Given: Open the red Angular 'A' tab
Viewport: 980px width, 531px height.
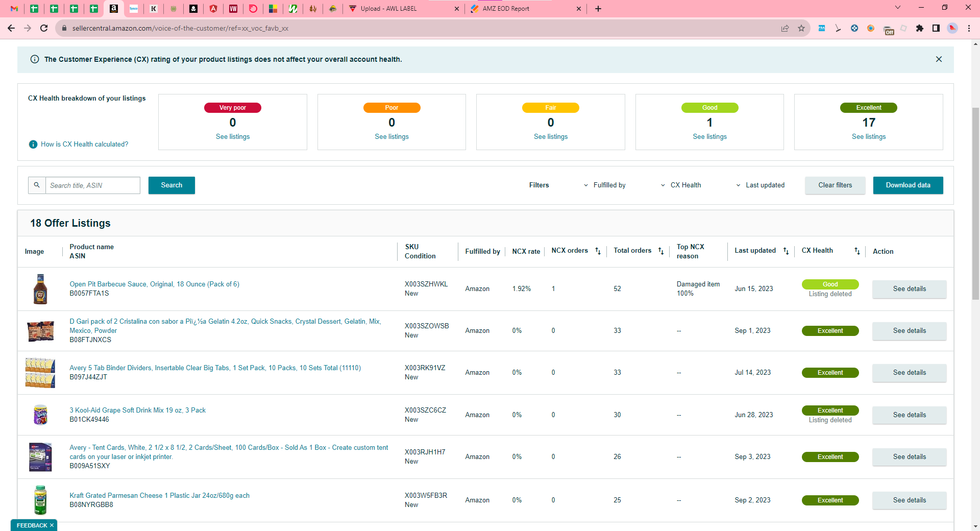Looking at the screenshot, I should (x=213, y=9).
